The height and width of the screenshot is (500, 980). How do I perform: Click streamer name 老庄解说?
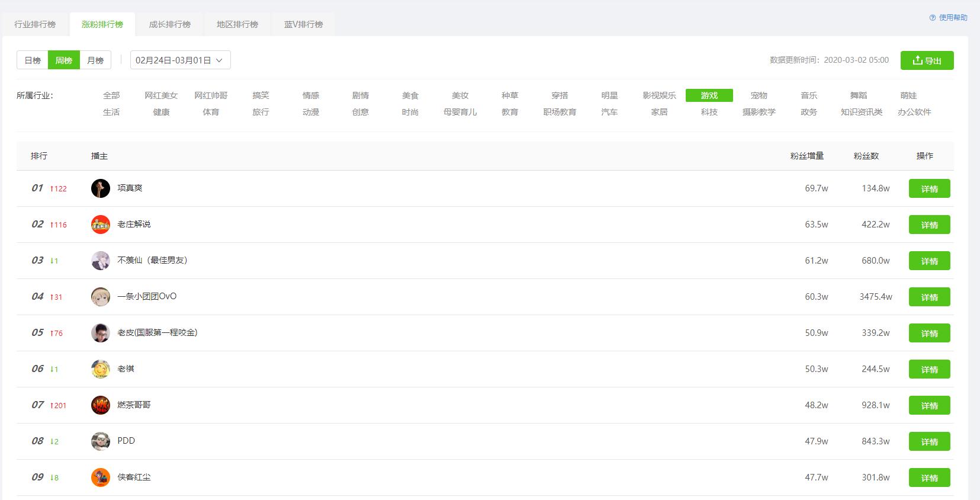(134, 224)
